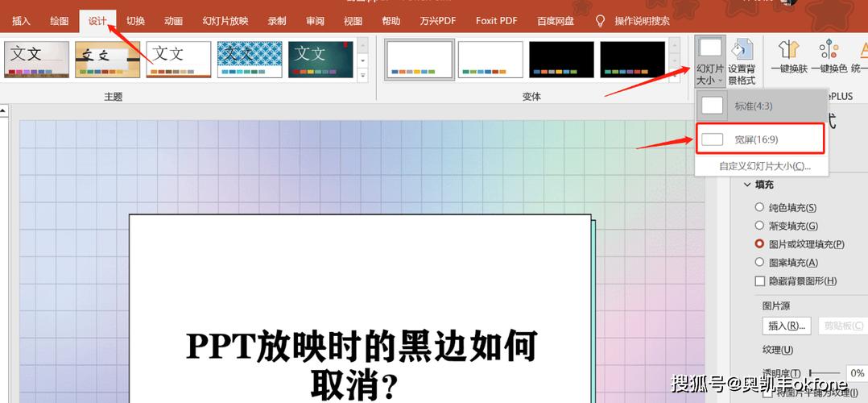Click the 操作说明搜索 search box
Screen dimensions: 868x403
[x=643, y=21]
